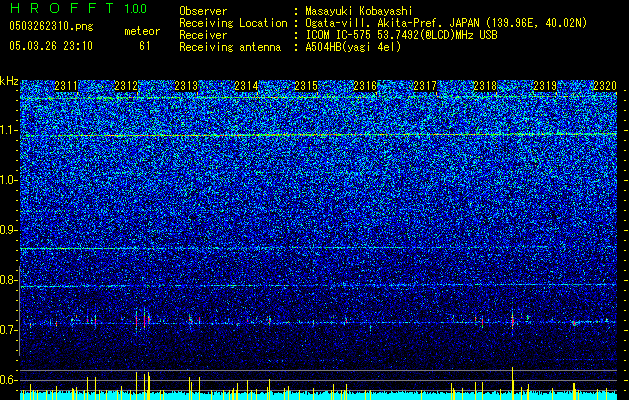Click the date stamp 05.03.26 23:10
This screenshot has height=400, width=629.
51,46
